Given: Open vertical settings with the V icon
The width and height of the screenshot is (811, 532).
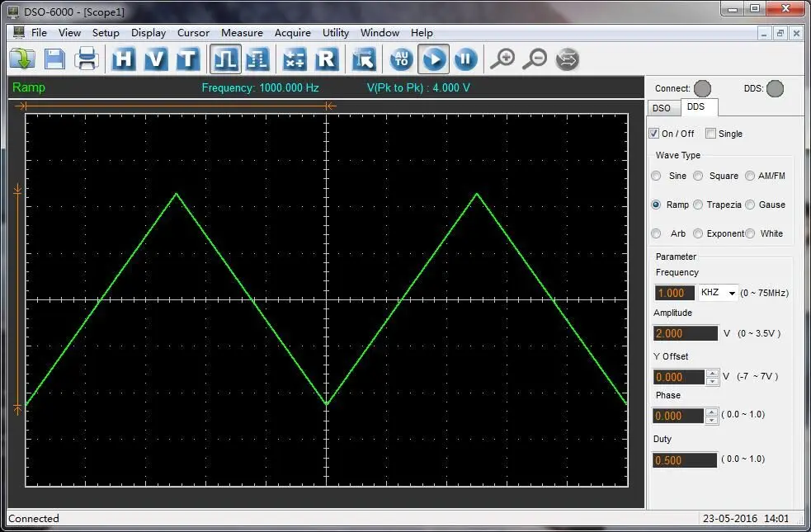Looking at the screenshot, I should click(156, 59).
